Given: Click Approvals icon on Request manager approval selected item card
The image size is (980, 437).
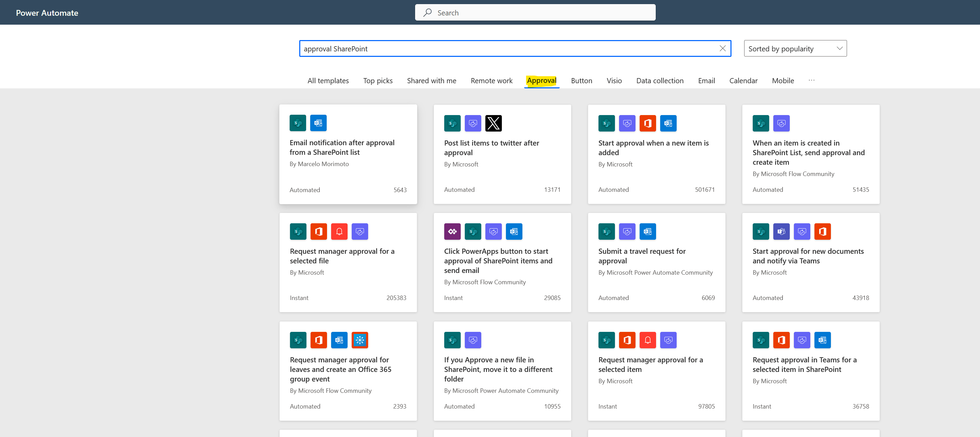Looking at the screenshot, I should point(668,340).
